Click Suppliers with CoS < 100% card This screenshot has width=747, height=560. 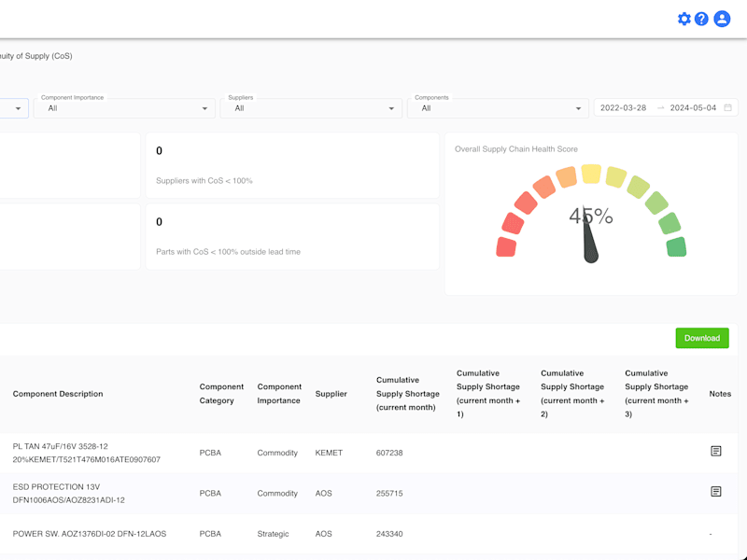[292, 165]
